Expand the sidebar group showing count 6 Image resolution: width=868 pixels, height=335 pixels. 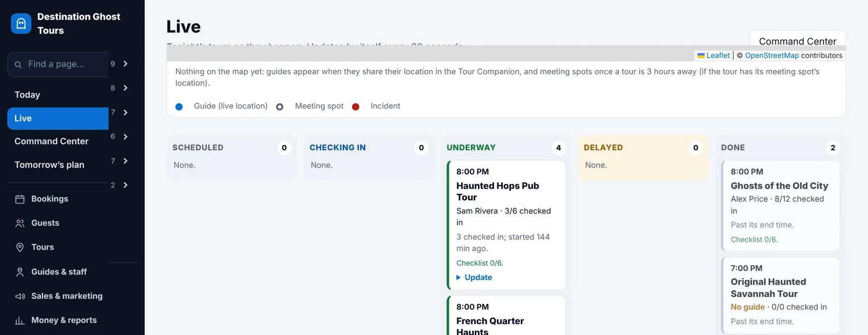click(x=125, y=136)
